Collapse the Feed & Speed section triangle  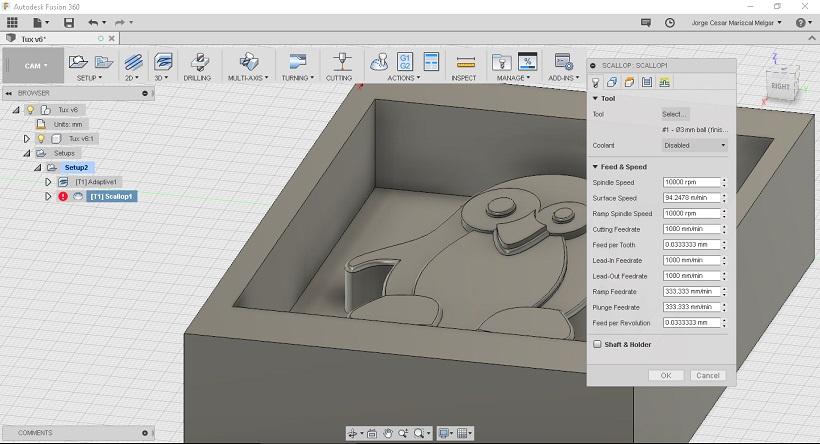(x=595, y=167)
